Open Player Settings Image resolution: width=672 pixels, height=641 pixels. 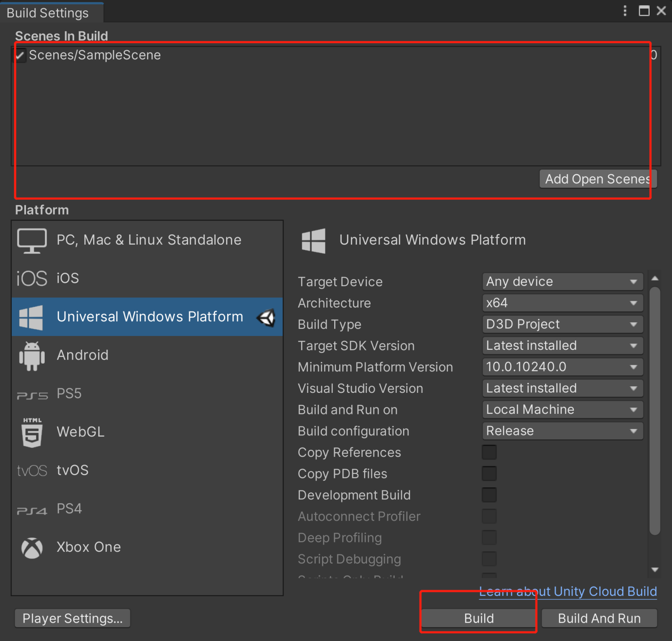click(x=73, y=618)
